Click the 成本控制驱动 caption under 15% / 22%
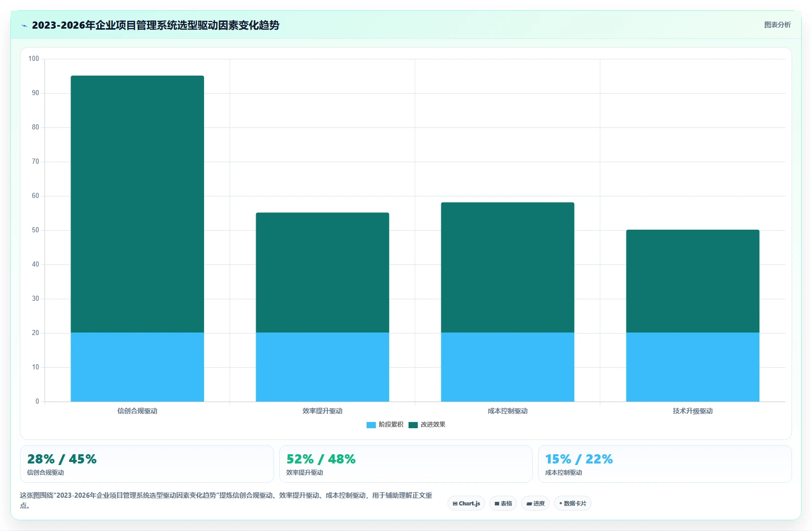 [x=563, y=473]
